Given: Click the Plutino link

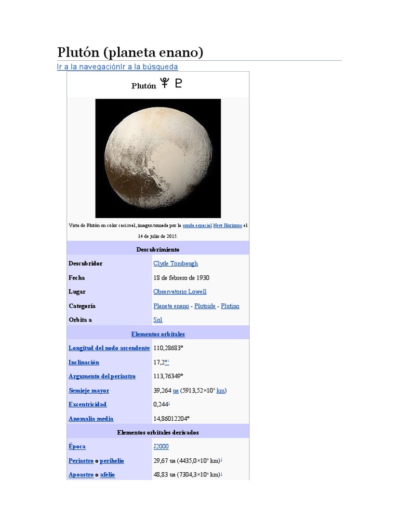Looking at the screenshot, I should pos(230,306).
